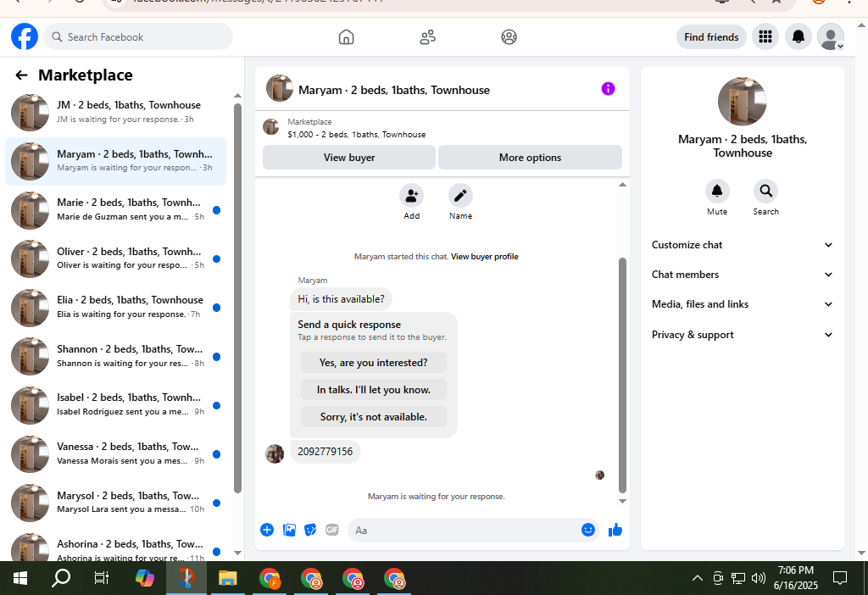Open the View buyer profile link
Screen dimensions: 868x595
point(484,256)
